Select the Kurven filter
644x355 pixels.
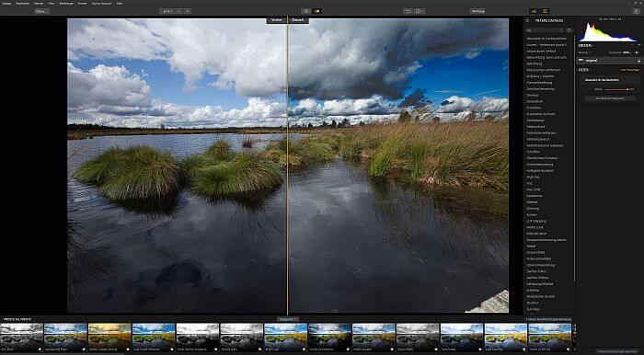point(532,214)
